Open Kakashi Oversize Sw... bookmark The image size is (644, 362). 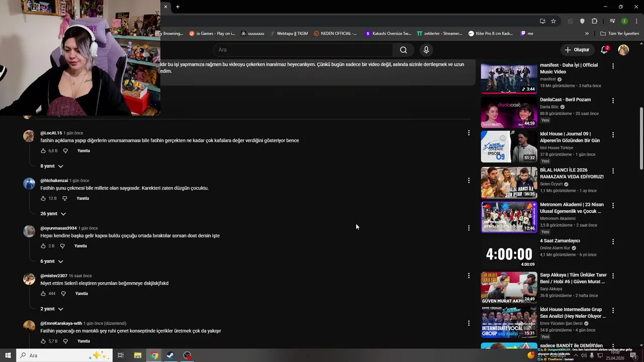click(x=388, y=34)
